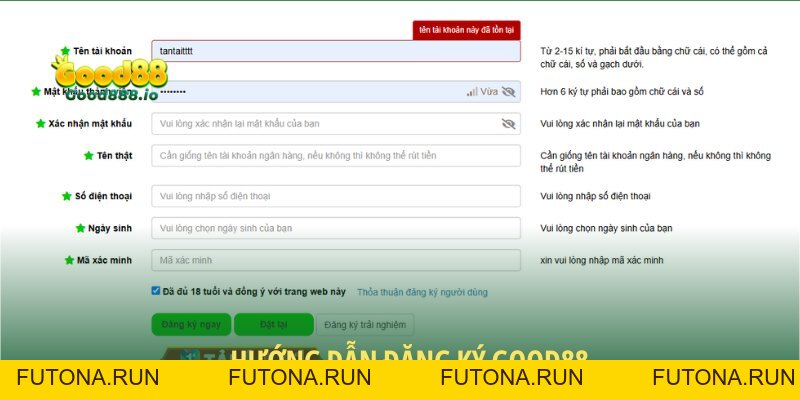The image size is (800, 400).
Task: Click the Số điện thoại input field
Action: [336, 196]
